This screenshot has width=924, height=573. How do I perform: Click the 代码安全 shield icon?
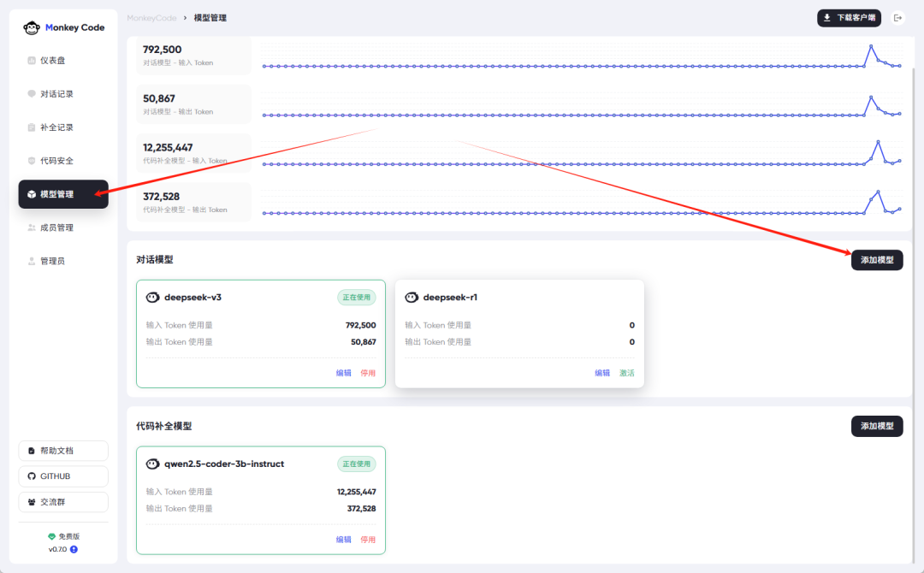click(x=32, y=161)
